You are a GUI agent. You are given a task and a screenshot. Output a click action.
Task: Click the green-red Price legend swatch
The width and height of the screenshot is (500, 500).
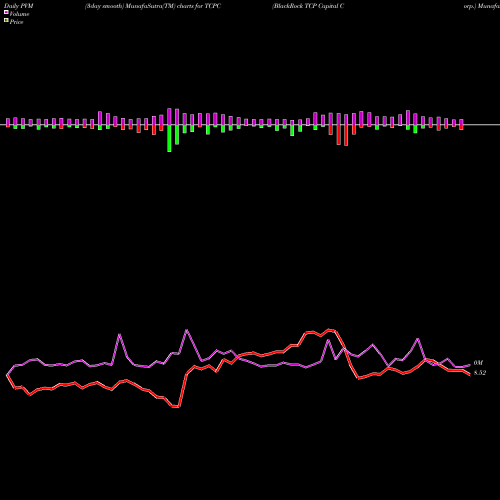click(x=6, y=21)
